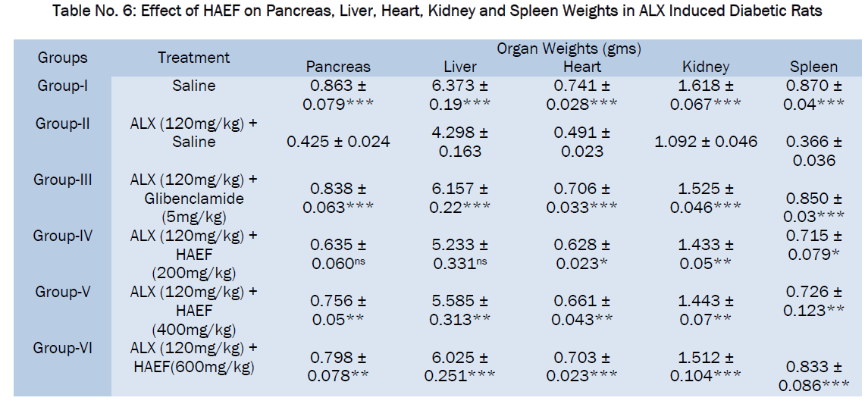Screen dimensions: 868x404
Task: Click the Treatment column header
Action: click(x=193, y=58)
